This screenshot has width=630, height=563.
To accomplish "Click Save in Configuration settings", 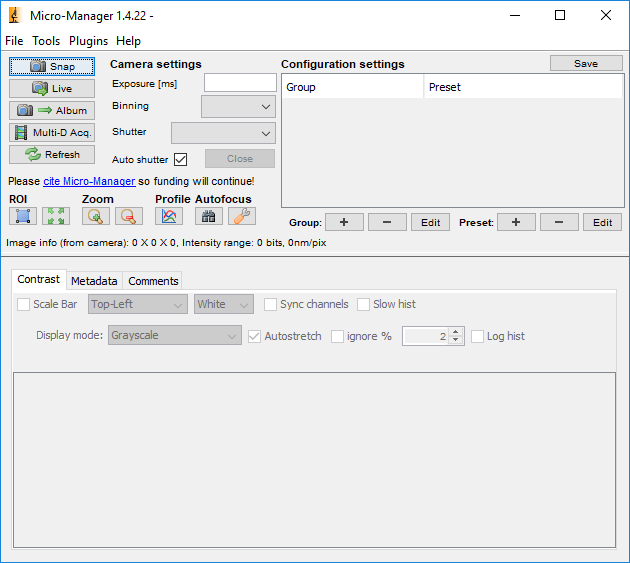I will (585, 63).
